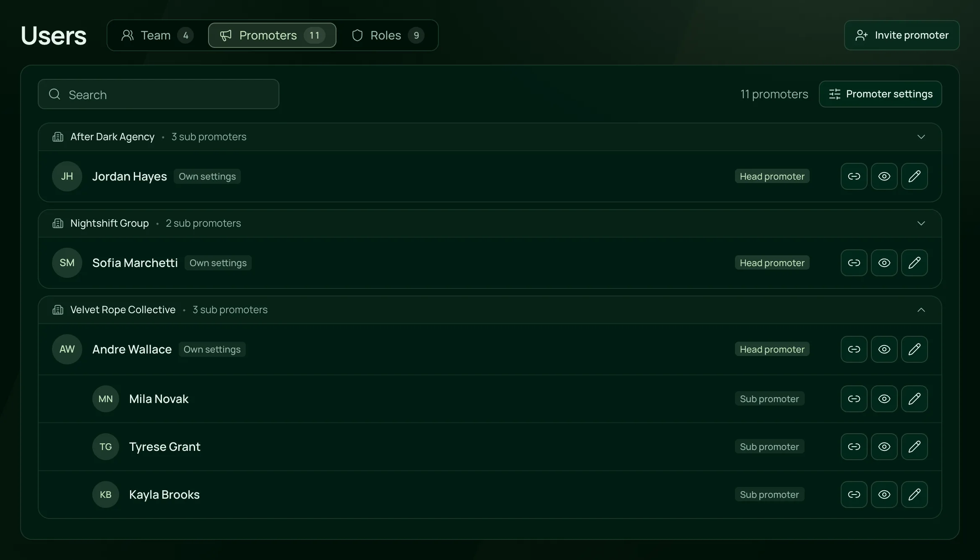Copy link for Mila Novak

854,399
